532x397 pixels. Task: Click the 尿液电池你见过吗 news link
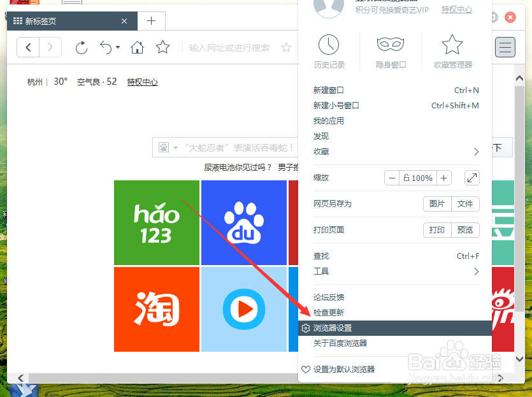[x=238, y=168]
